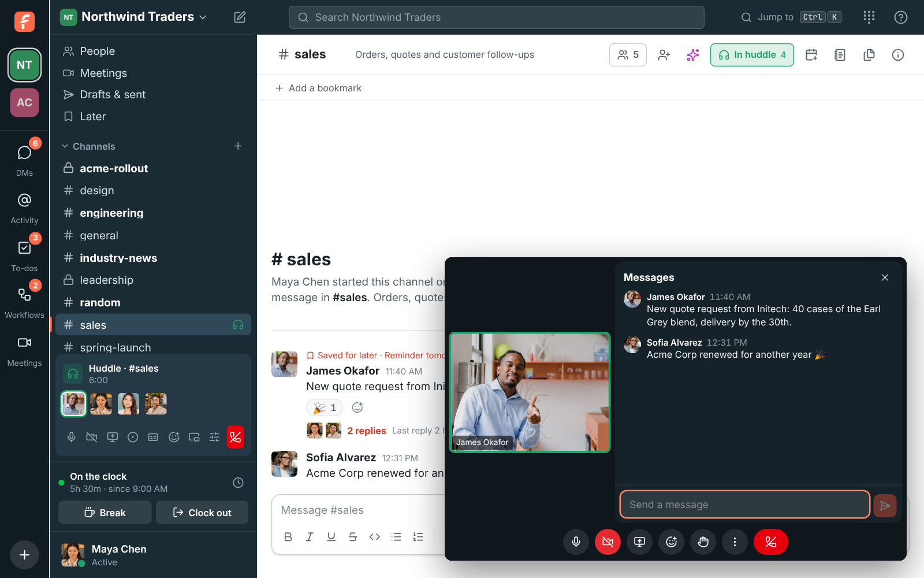Open huddle settings sliders in sidebar
The height and width of the screenshot is (578, 924).
point(214,437)
